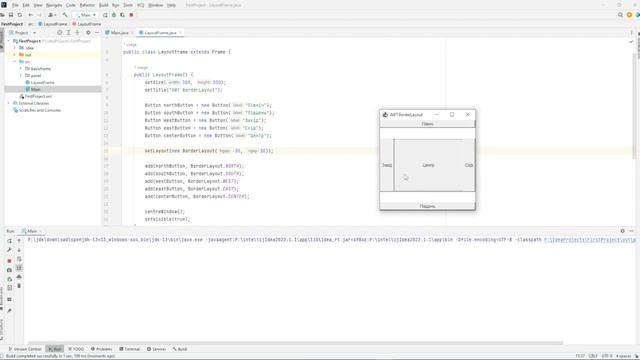Stop the process with the Run panel red square

(x=9, y=261)
